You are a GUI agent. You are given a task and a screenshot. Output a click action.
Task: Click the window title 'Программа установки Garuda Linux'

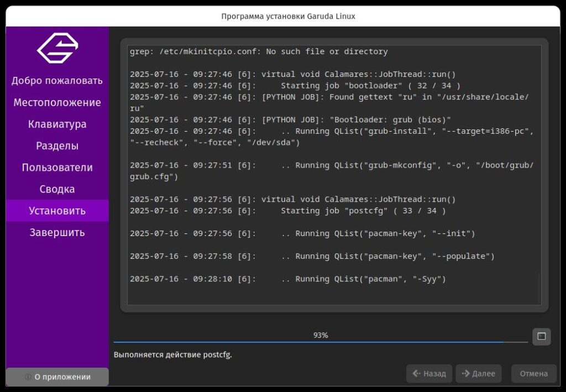point(288,16)
